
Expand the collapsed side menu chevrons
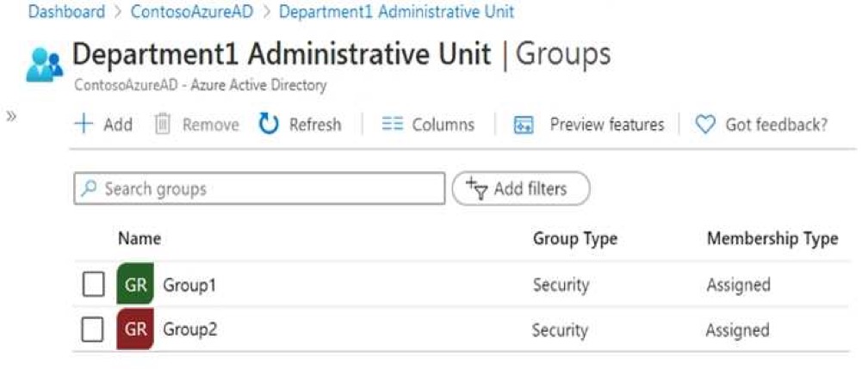[11, 115]
